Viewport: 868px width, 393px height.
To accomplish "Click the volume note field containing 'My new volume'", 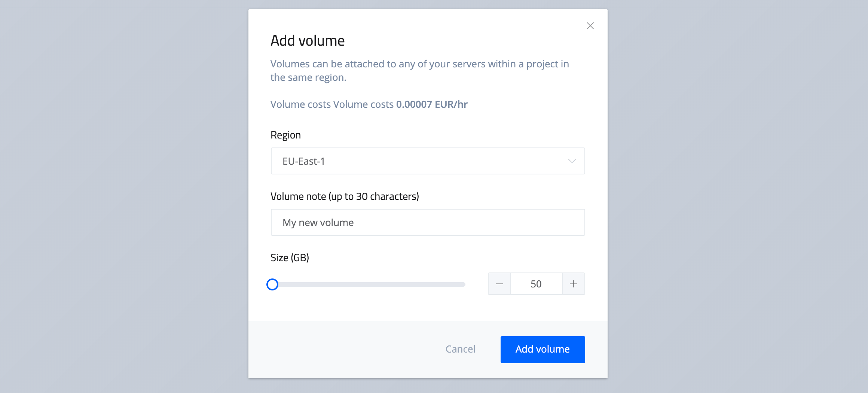I will point(428,222).
